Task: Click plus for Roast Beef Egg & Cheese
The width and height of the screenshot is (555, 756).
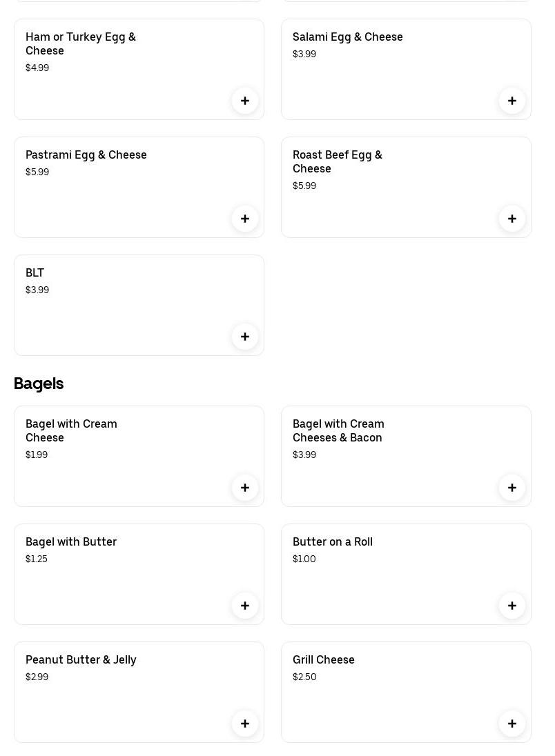Action: 512,219
